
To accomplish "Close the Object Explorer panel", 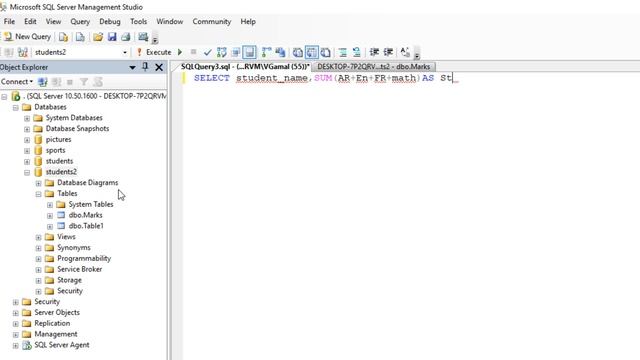I will point(159,67).
